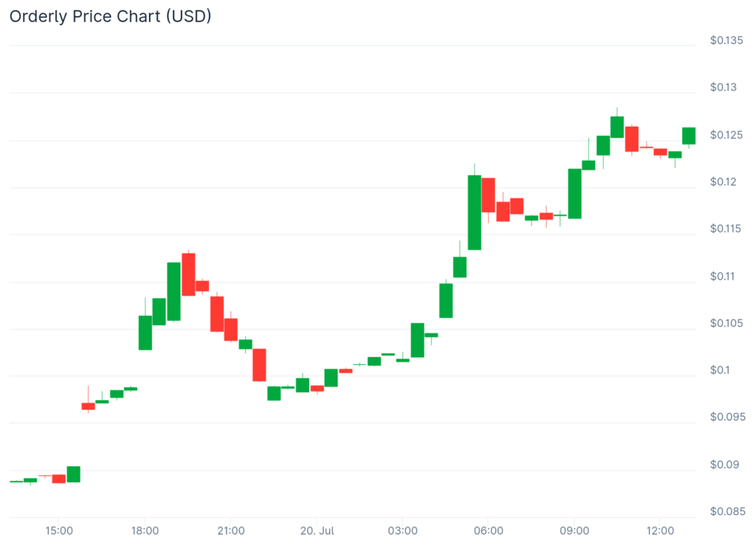This screenshot has height=551, width=756.
Task: Click the 15:00 time axis label
Action: point(59,530)
